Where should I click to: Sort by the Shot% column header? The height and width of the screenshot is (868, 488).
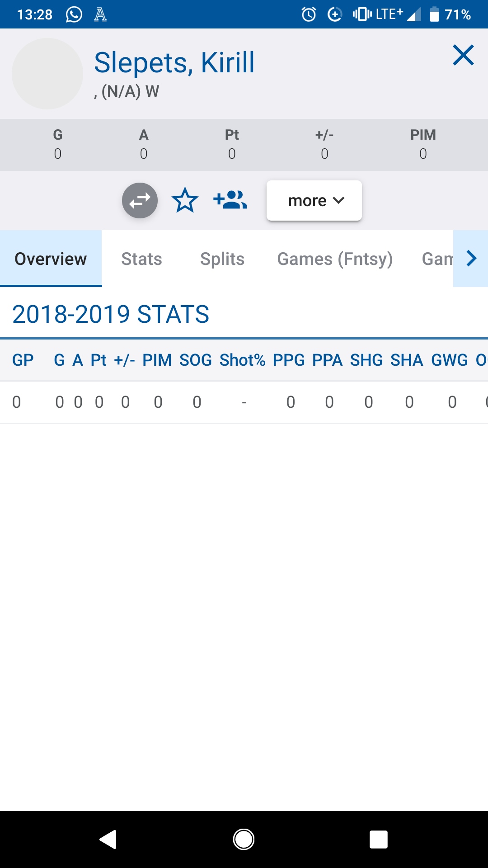pos(242,360)
